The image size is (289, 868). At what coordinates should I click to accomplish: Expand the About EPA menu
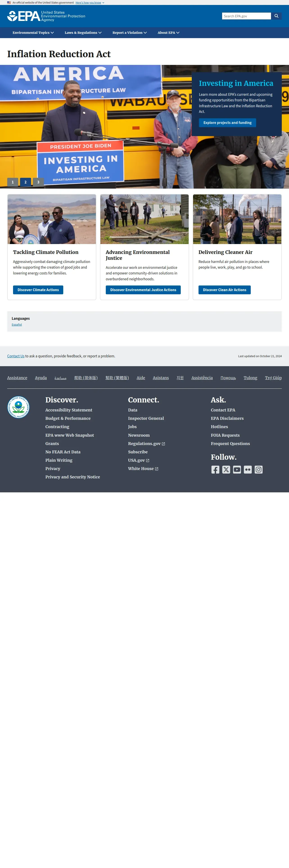pos(169,33)
